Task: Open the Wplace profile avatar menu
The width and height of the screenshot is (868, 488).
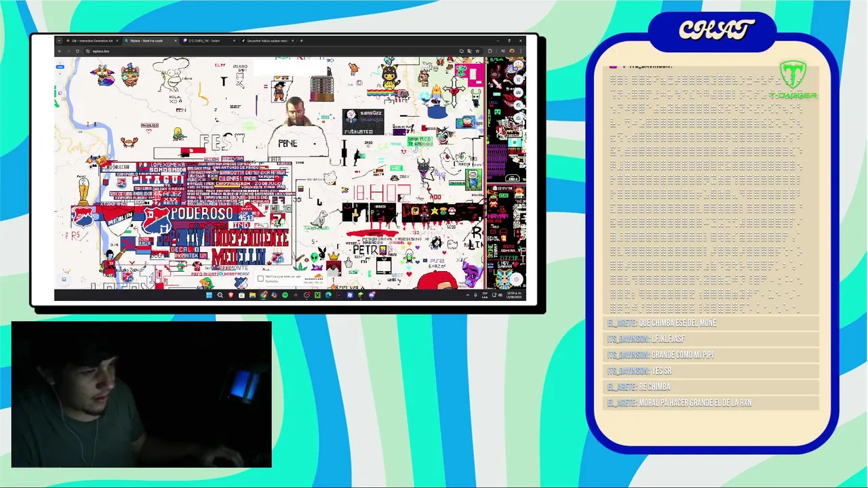Action: (518, 66)
